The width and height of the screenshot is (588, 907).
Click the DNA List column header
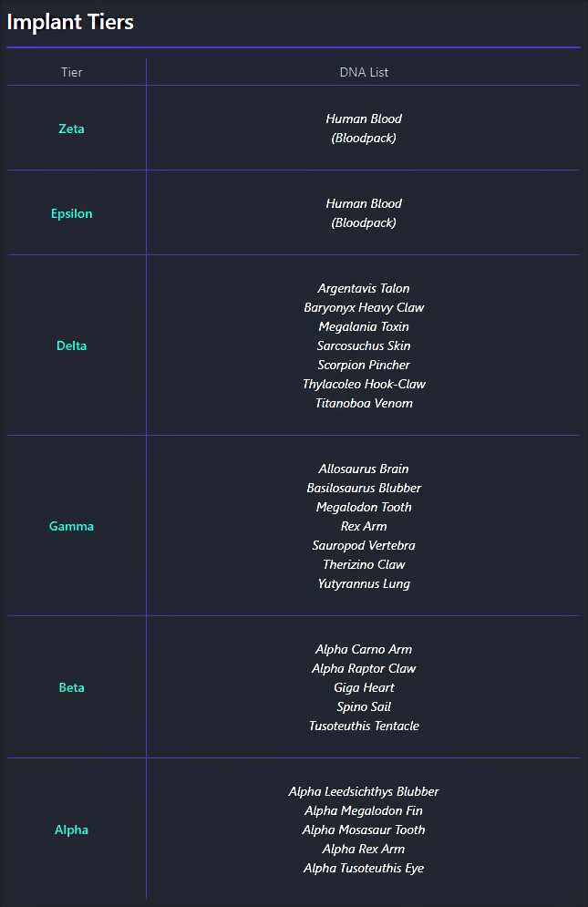tap(364, 72)
